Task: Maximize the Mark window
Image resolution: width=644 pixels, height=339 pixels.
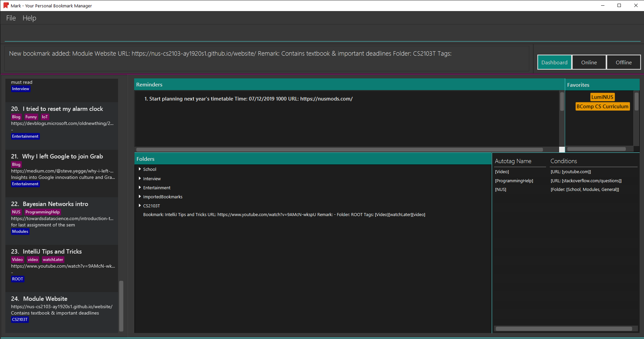Action: (619, 5)
